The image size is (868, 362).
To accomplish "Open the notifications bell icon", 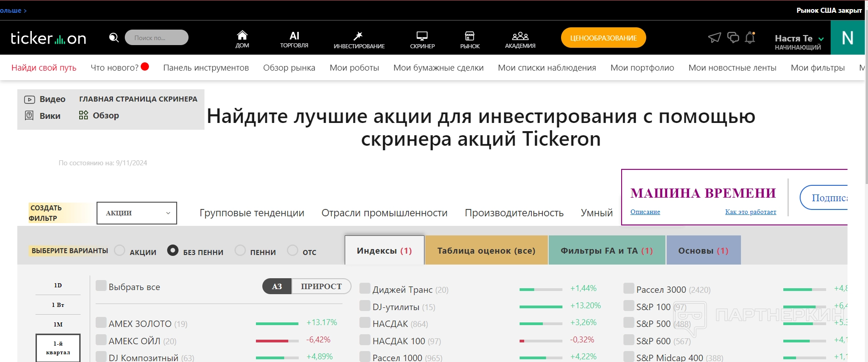I will (750, 37).
